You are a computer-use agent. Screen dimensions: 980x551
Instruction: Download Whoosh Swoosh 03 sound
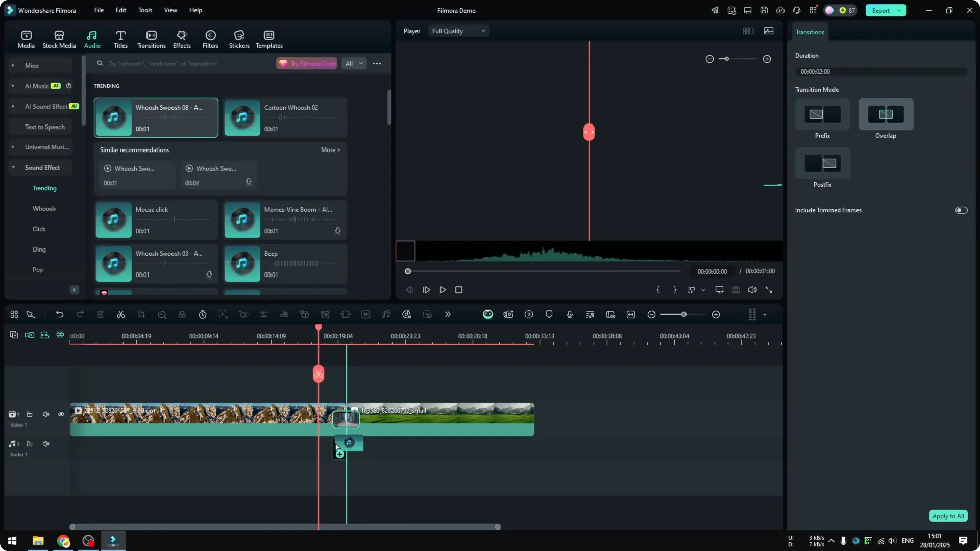coord(209,275)
